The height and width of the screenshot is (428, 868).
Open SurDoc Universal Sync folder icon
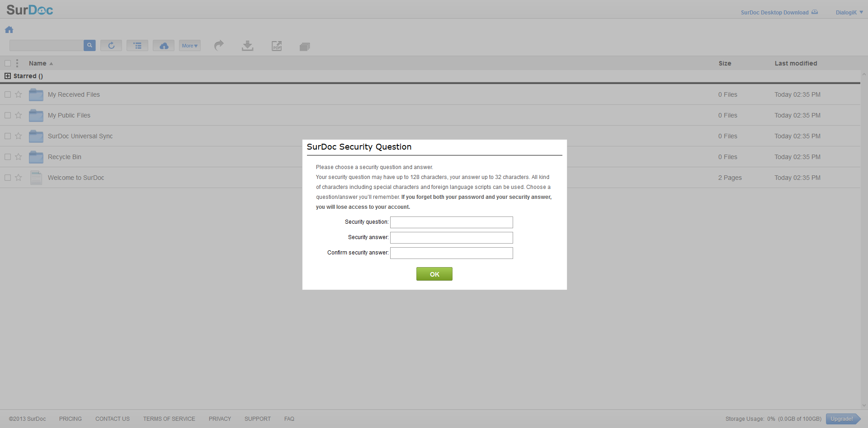36,136
